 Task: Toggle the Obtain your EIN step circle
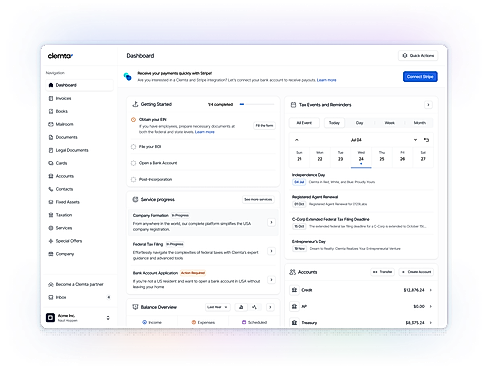pos(133,119)
